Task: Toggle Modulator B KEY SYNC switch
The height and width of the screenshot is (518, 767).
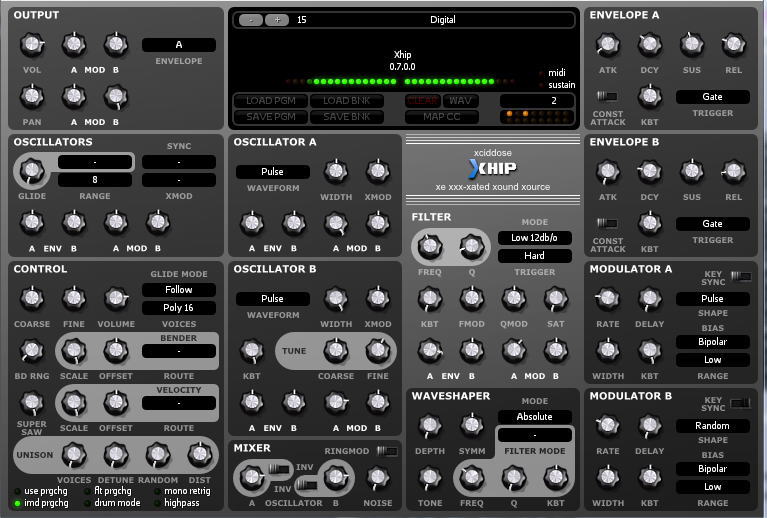Action: pyautogui.click(x=741, y=403)
